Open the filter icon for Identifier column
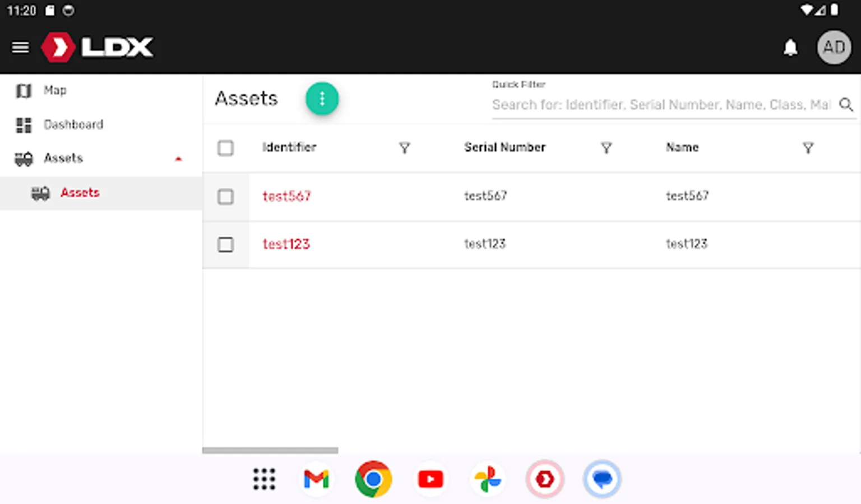 click(x=405, y=148)
